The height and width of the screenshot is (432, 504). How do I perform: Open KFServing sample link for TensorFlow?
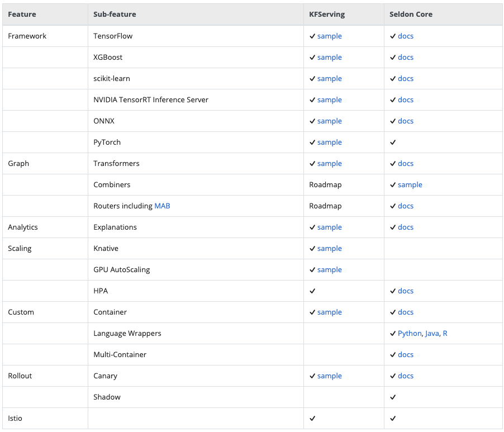pyautogui.click(x=329, y=36)
